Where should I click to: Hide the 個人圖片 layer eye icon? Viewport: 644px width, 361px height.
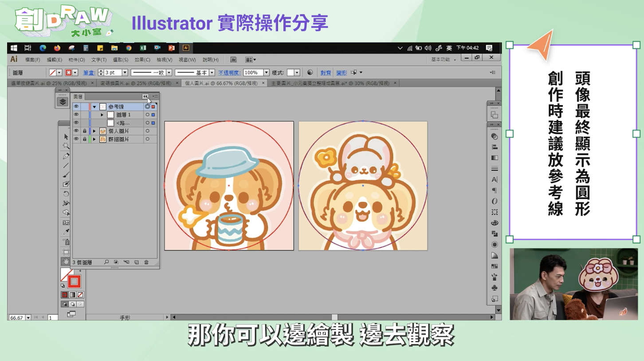76,131
